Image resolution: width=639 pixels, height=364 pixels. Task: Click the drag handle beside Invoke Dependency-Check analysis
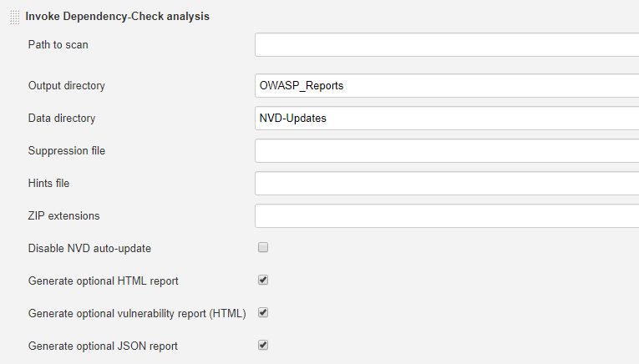[x=15, y=17]
